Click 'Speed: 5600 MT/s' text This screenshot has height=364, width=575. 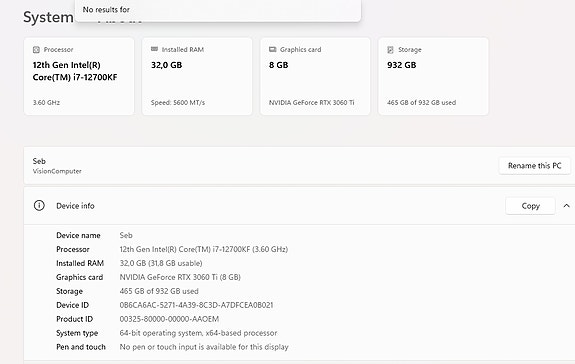(x=178, y=103)
